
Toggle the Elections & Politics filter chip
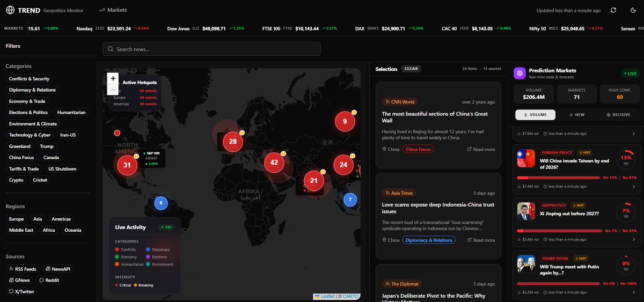28,113
